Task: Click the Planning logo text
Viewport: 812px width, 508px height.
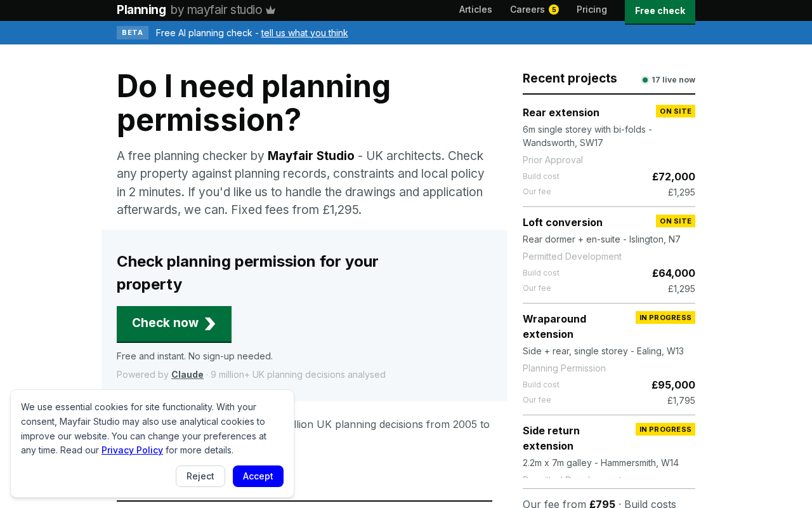Action: [141, 10]
